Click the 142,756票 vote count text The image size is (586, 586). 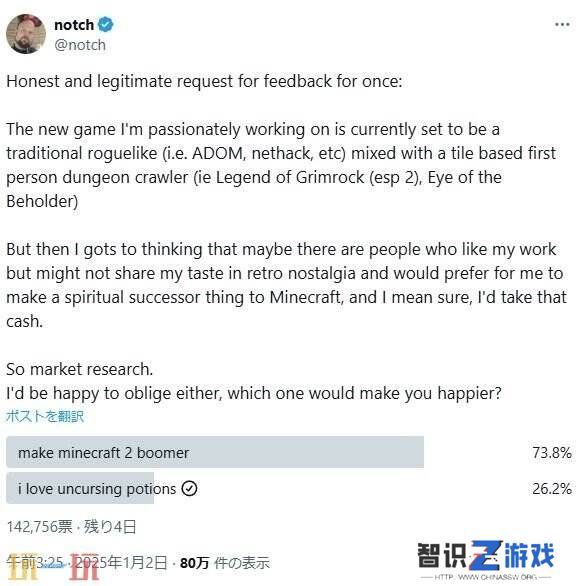point(39,527)
